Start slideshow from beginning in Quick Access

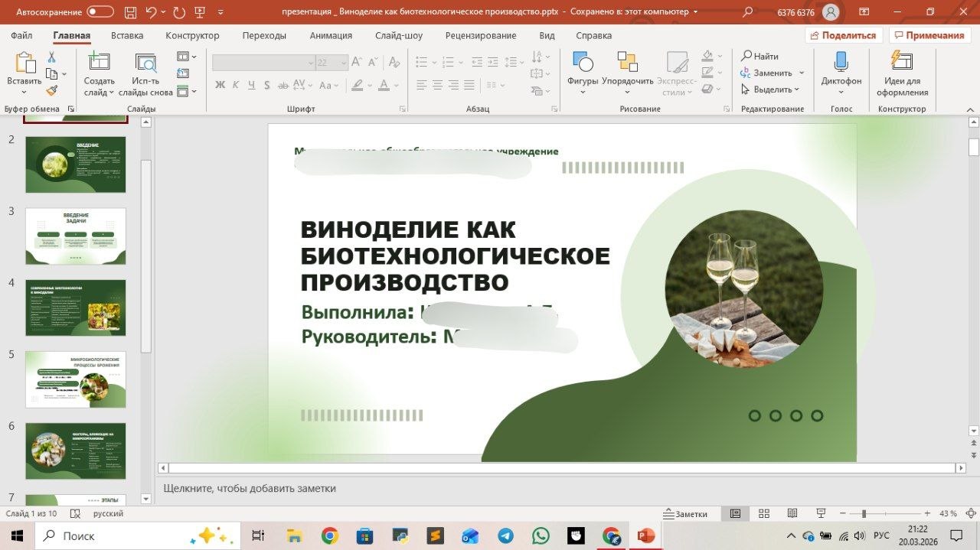[201, 12]
